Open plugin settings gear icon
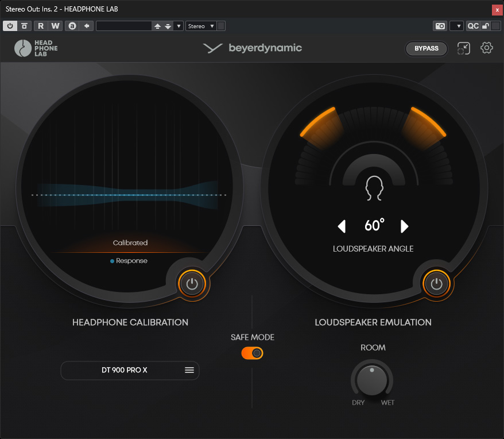 (x=487, y=48)
